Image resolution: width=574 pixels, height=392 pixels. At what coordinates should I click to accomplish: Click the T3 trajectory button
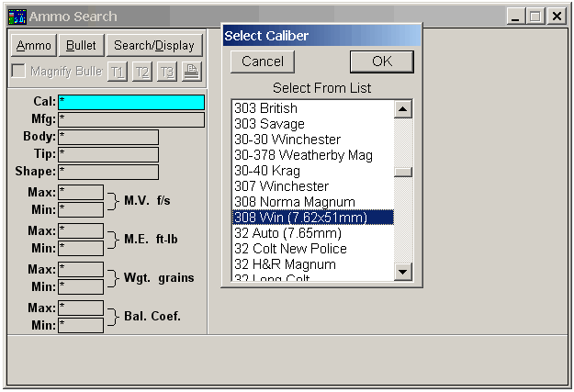pos(167,72)
